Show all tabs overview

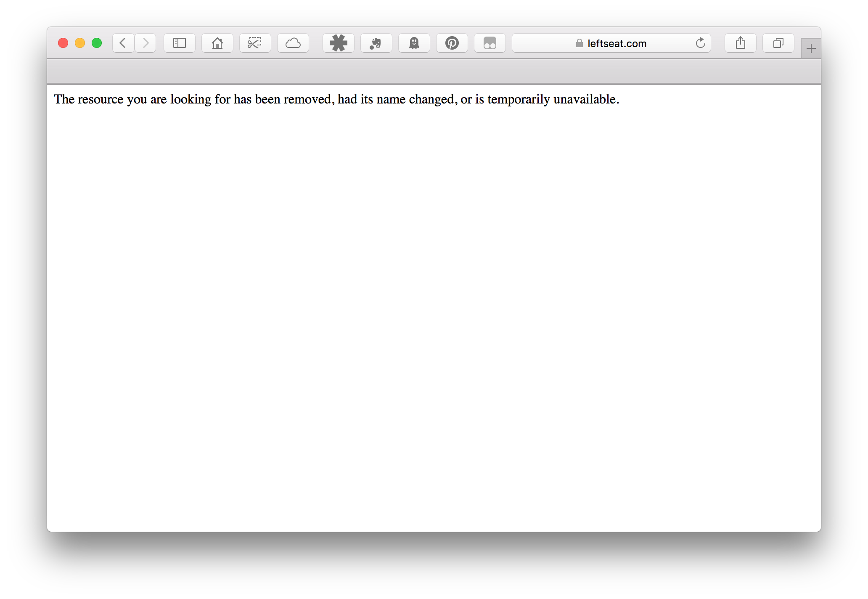(778, 43)
